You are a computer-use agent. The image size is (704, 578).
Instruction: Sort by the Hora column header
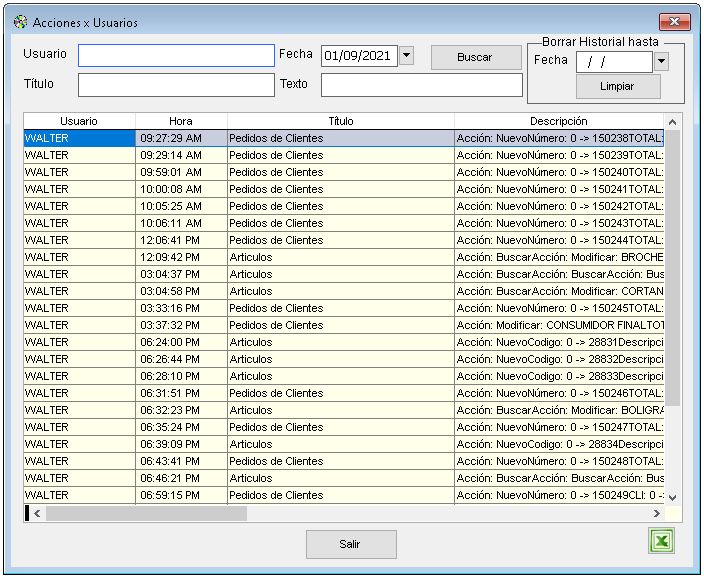(x=181, y=121)
